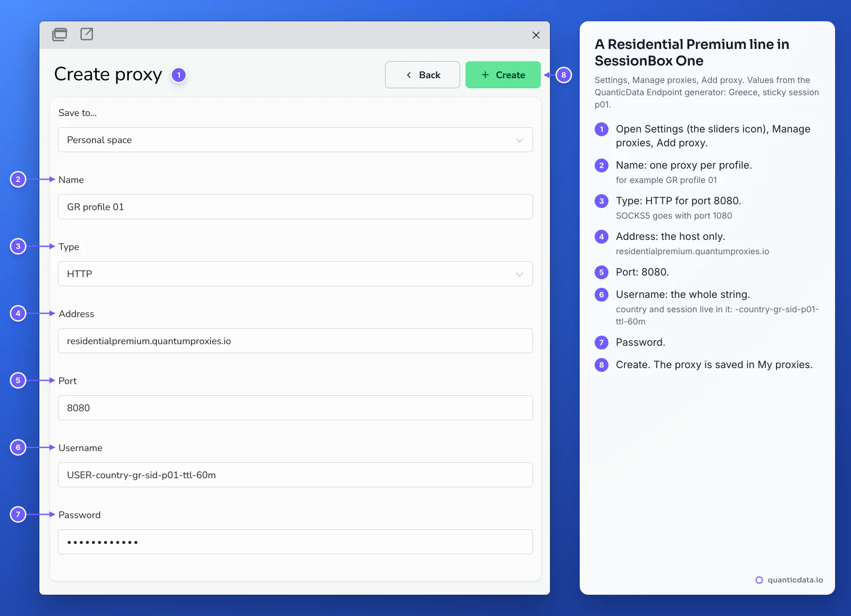Click the quanticdata.io logo icon

click(x=759, y=580)
